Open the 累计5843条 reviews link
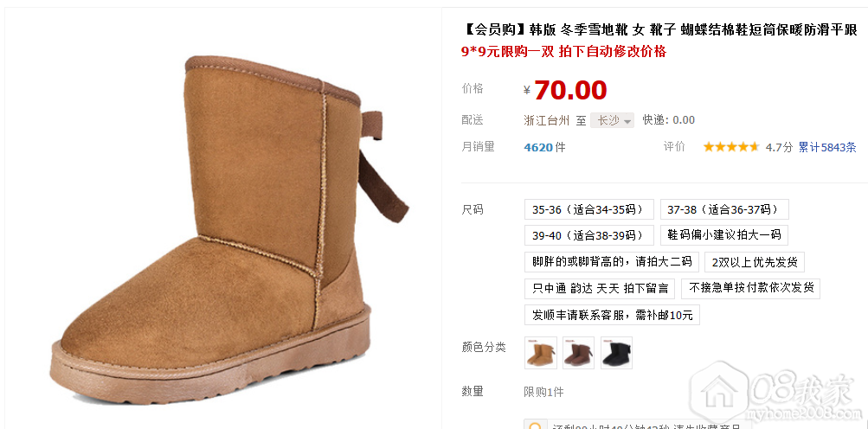 coord(827,147)
